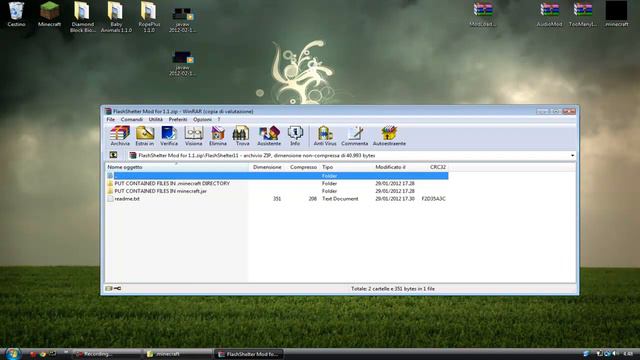This screenshot has height=360, width=640.
Task: Select the Minecraft desktop icon
Action: click(x=49, y=14)
